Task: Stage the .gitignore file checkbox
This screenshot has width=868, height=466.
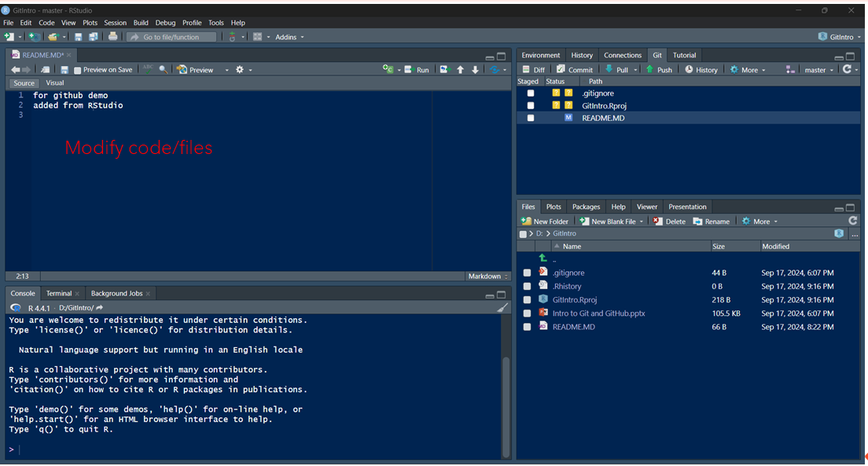Action: pos(531,94)
